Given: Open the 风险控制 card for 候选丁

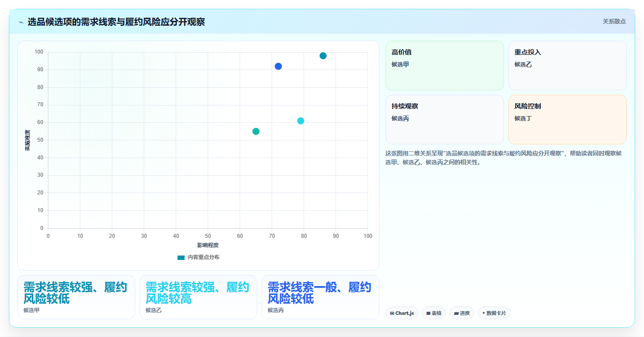Looking at the screenshot, I should (x=567, y=120).
